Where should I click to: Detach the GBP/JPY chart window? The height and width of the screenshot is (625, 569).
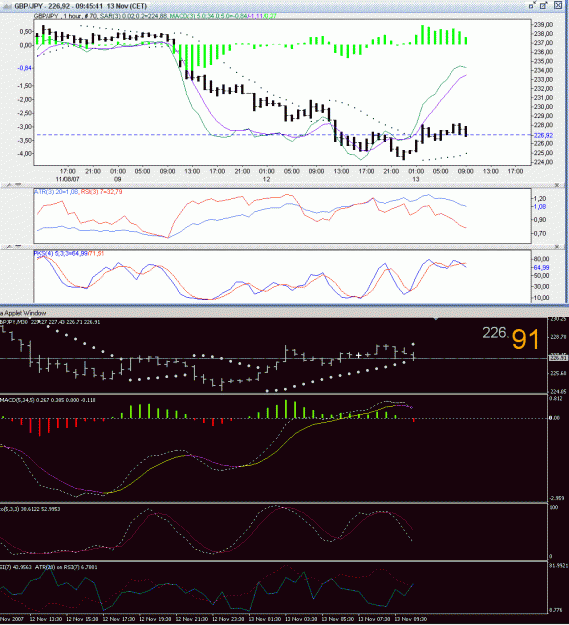532,6
